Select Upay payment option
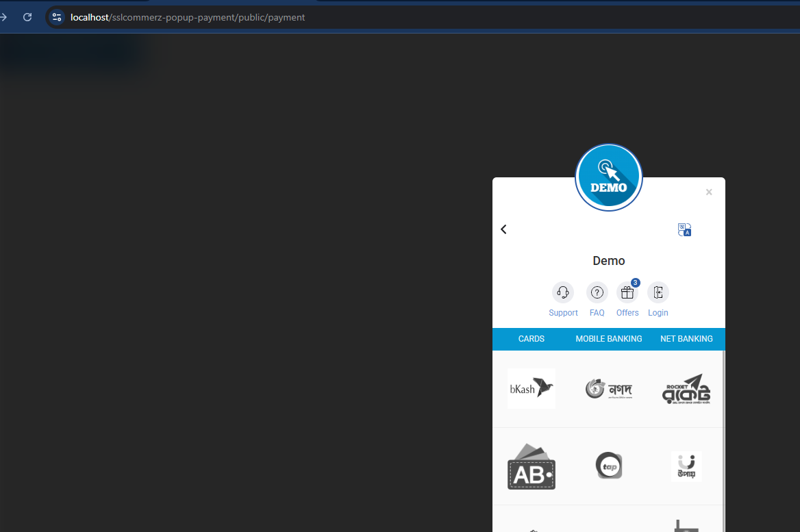The width and height of the screenshot is (800, 532). (686, 466)
